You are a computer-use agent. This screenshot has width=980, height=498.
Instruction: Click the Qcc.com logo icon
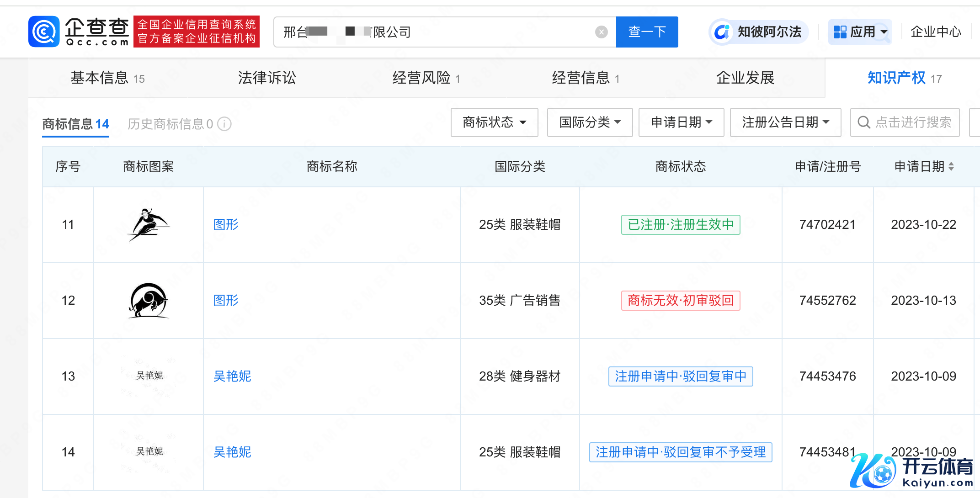point(44,32)
